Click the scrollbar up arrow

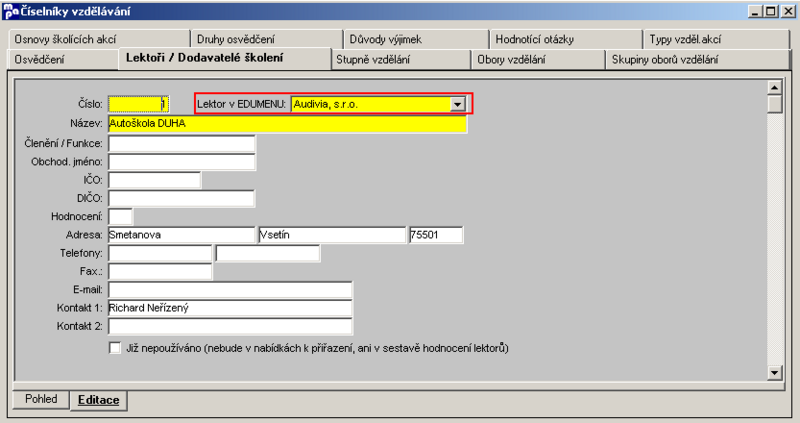coord(774,87)
